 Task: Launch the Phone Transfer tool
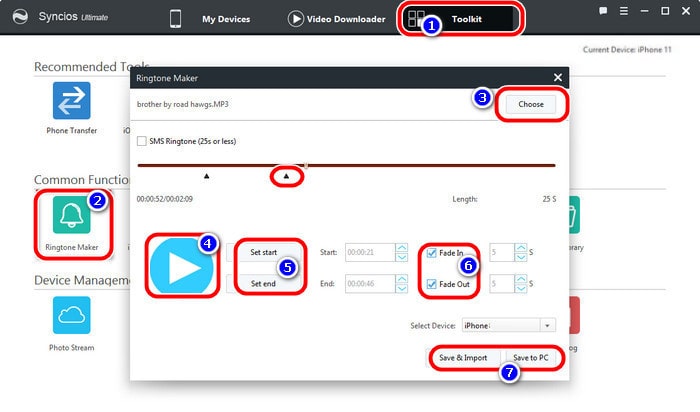pyautogui.click(x=71, y=100)
